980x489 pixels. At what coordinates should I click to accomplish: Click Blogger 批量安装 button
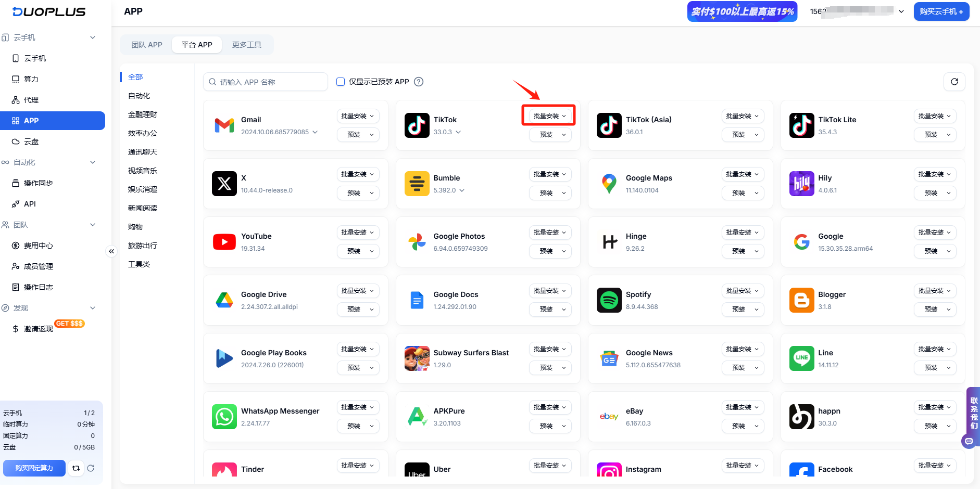tap(935, 291)
